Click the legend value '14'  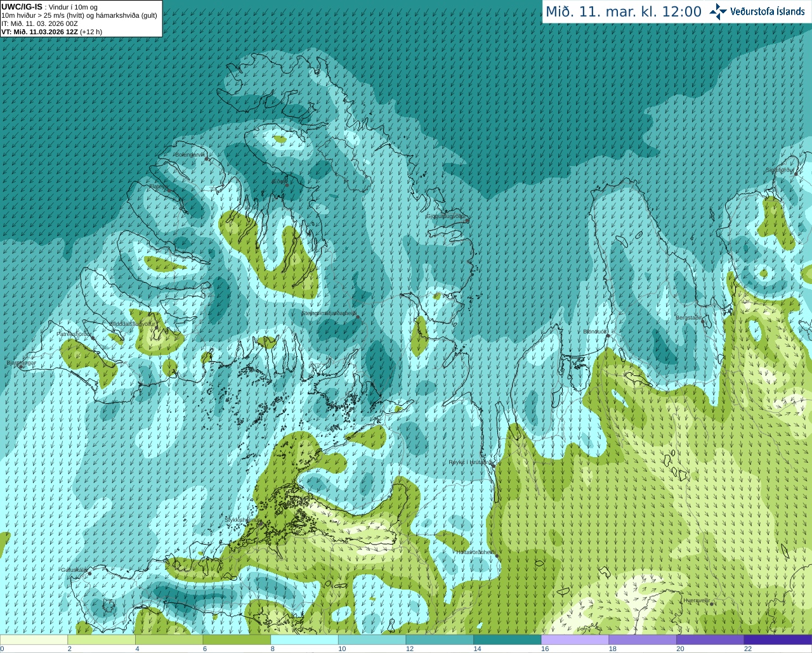click(x=477, y=649)
